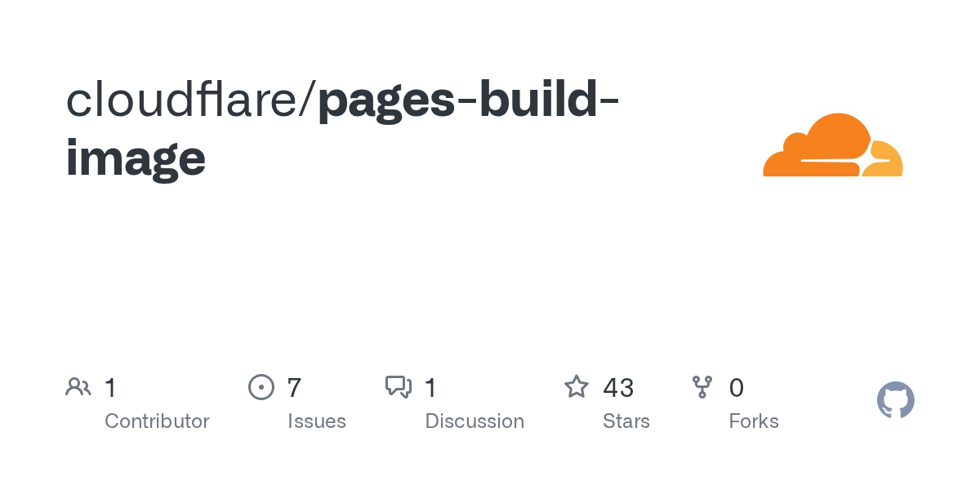
Task: Open the bold "pages-build-" title text
Action: pyautogui.click(x=468, y=100)
